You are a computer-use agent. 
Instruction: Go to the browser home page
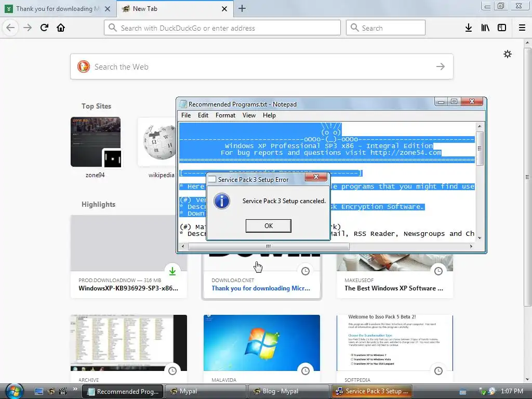tap(61, 28)
